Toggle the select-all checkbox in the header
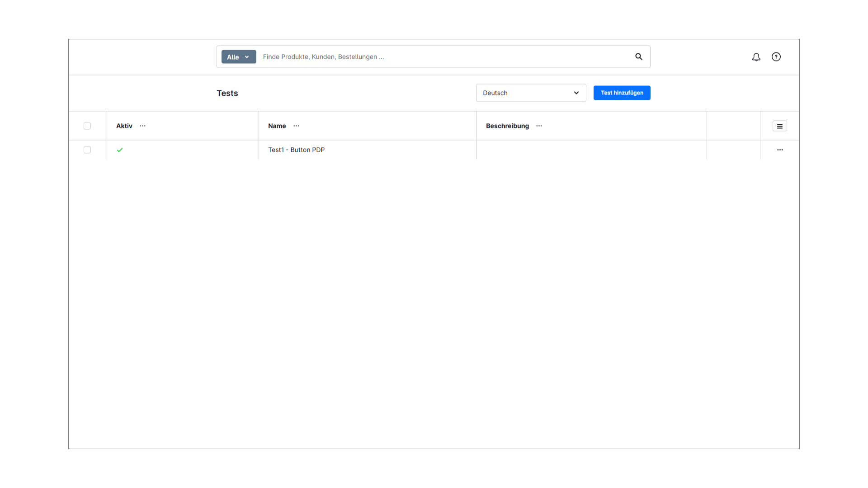868x488 pixels. pos(87,126)
